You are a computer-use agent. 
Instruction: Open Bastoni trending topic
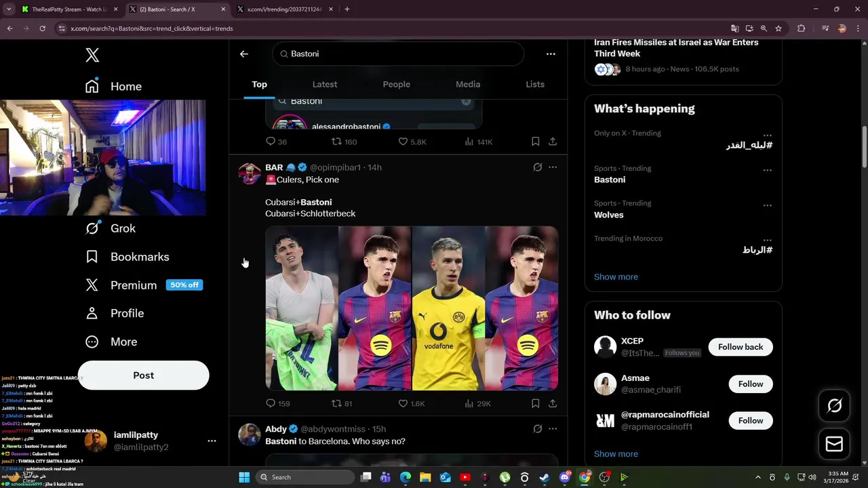(610, 180)
